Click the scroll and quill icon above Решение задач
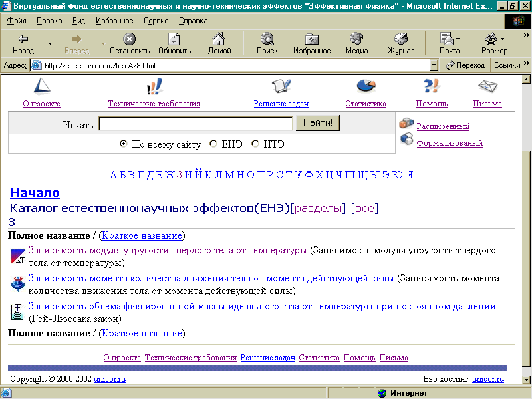This screenshot has height=399, width=532. 281,86
